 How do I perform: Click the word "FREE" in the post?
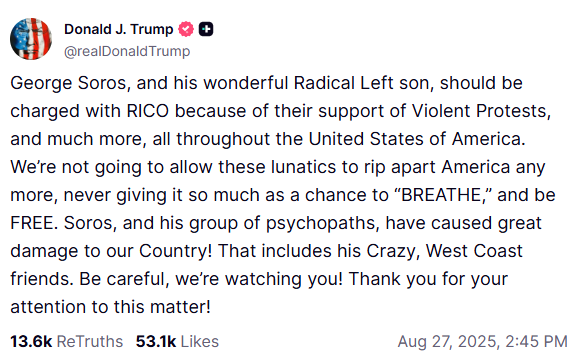point(32,223)
